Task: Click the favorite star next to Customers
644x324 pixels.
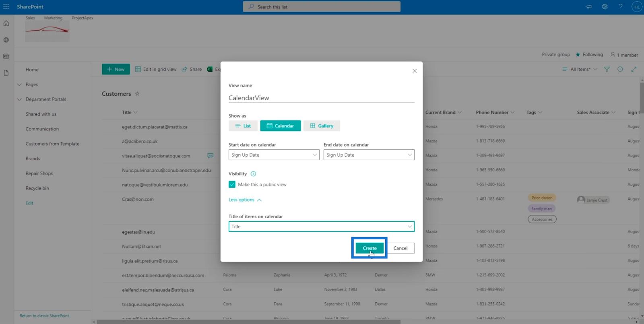Action: click(137, 93)
